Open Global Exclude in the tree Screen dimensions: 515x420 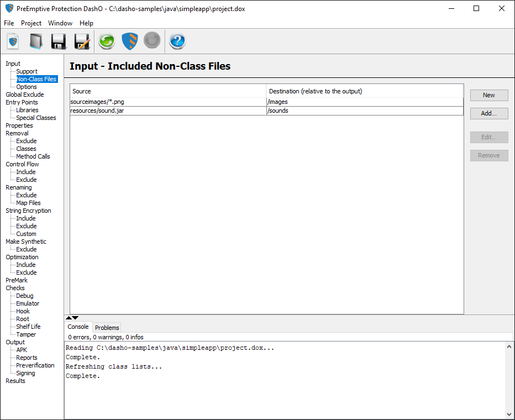point(25,95)
